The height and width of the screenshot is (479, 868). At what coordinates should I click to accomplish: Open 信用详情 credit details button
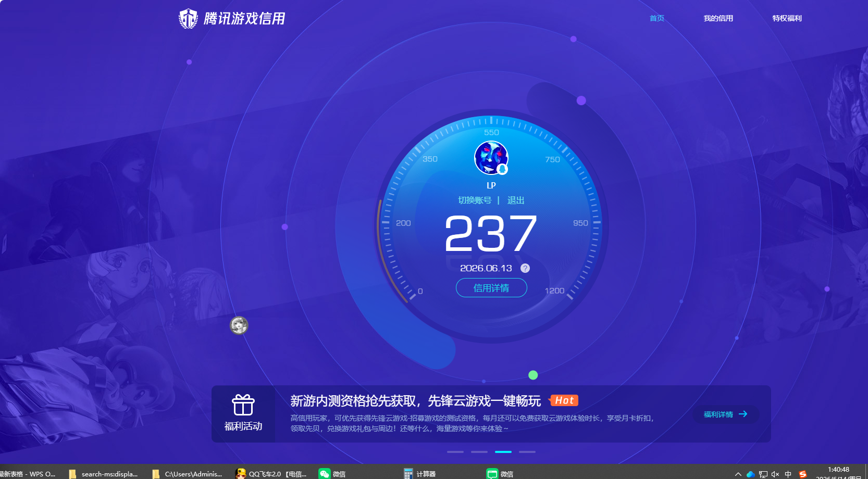point(491,288)
